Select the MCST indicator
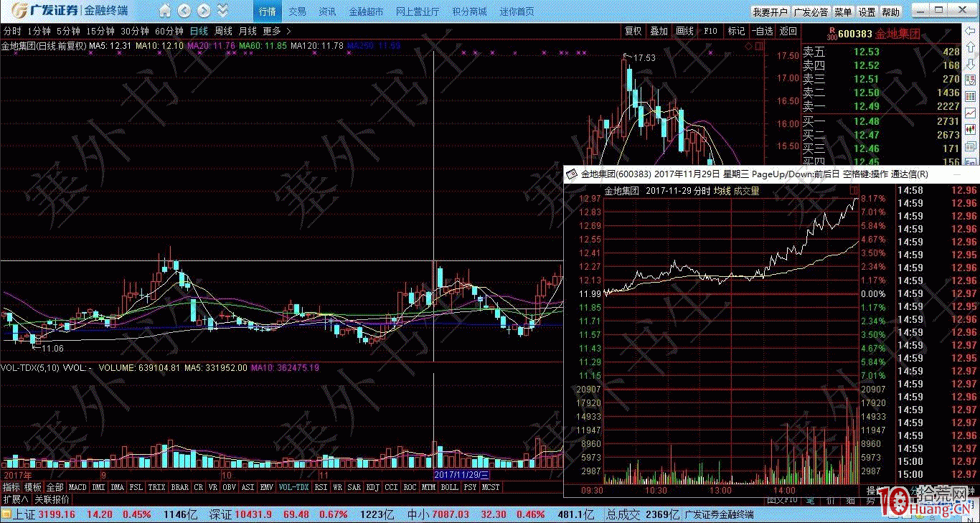This screenshot has width=980, height=523. pos(491,487)
